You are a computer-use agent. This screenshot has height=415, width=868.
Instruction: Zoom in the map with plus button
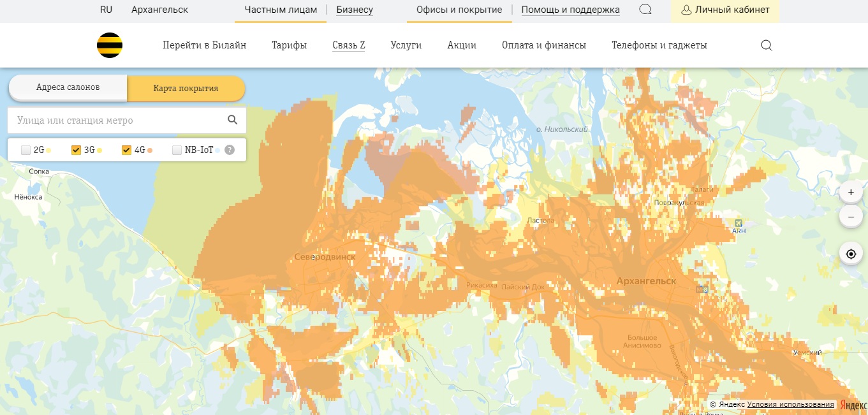851,192
